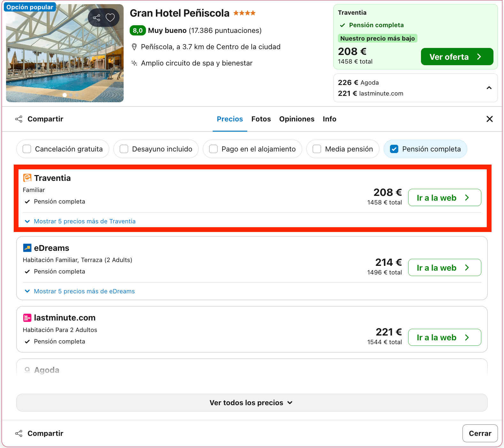504x448 pixels.
Task: Click the lastminute.com logo icon
Action: [x=27, y=318]
